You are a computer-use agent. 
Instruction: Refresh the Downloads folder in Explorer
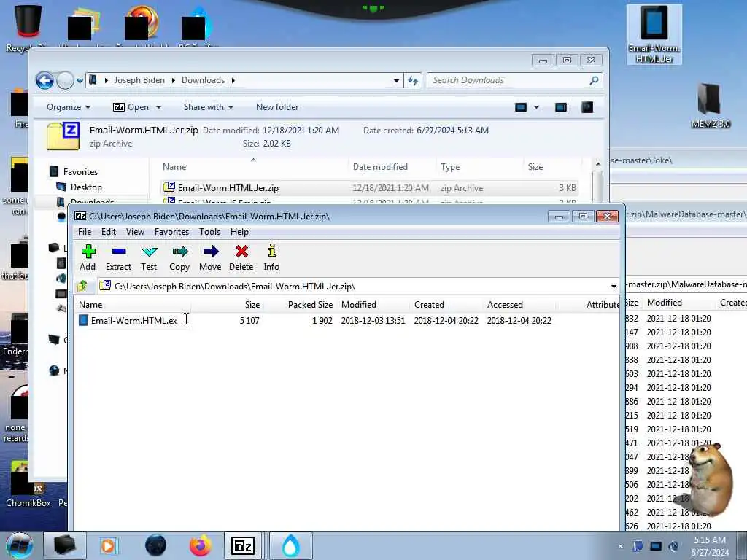pos(413,80)
